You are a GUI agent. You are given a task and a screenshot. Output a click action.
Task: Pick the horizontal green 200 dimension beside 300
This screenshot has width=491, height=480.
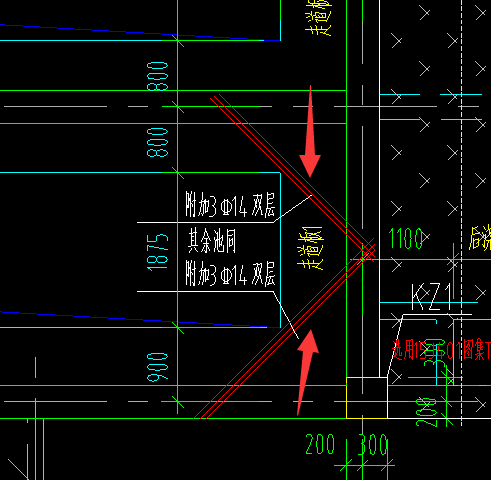click(320, 444)
